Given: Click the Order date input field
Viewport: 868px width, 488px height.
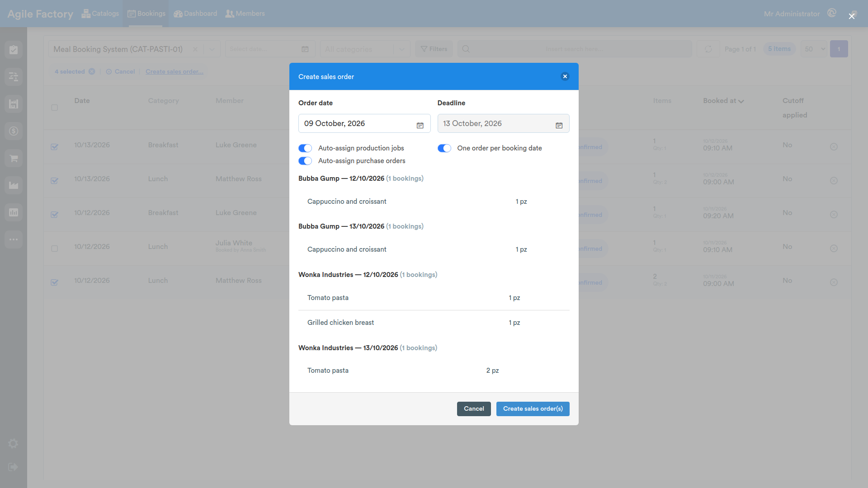Looking at the screenshot, I should [x=364, y=123].
